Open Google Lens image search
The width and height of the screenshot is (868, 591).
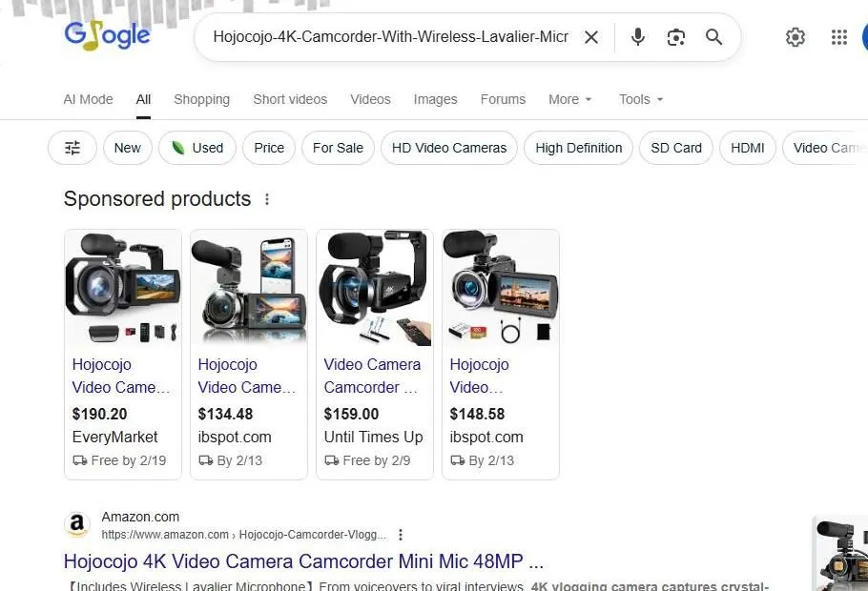pyautogui.click(x=676, y=36)
